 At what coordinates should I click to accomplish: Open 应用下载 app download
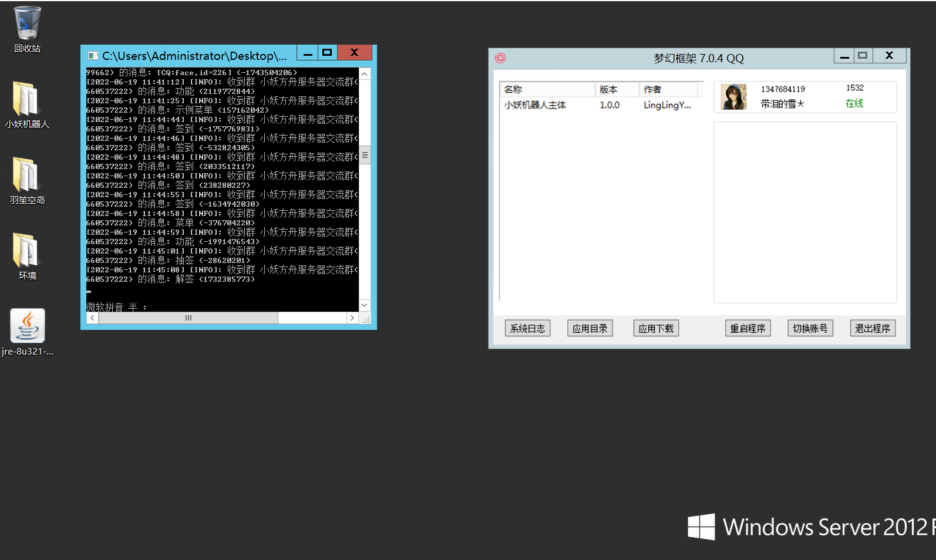(656, 329)
